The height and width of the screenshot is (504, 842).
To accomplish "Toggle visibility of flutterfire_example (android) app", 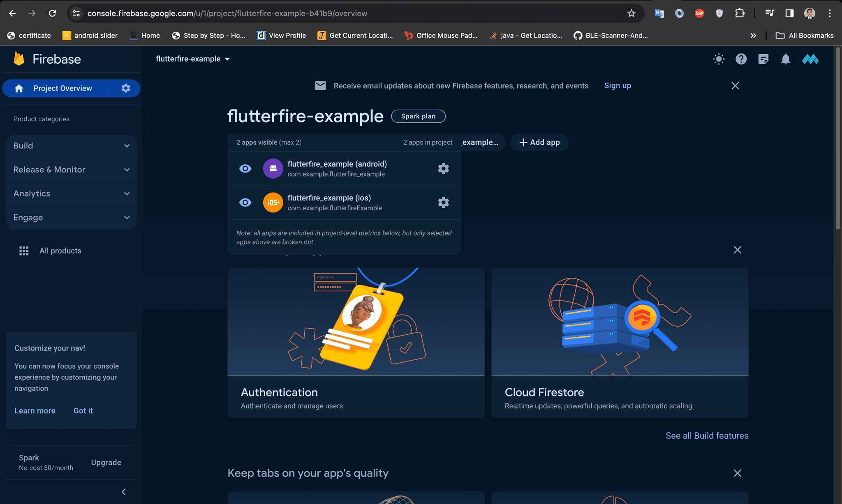I will coord(245,168).
